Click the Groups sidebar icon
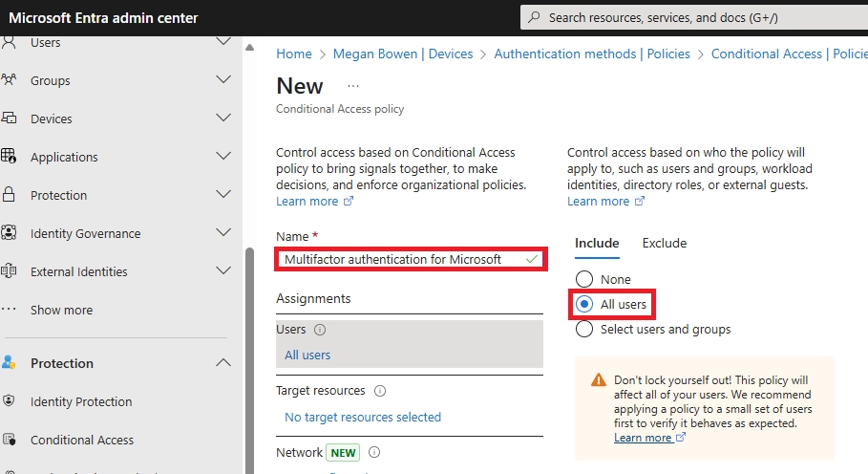The height and width of the screenshot is (474, 868). point(9,79)
